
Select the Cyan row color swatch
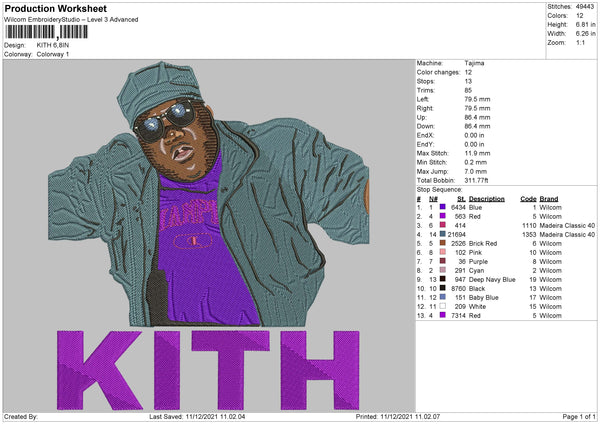[442, 270]
